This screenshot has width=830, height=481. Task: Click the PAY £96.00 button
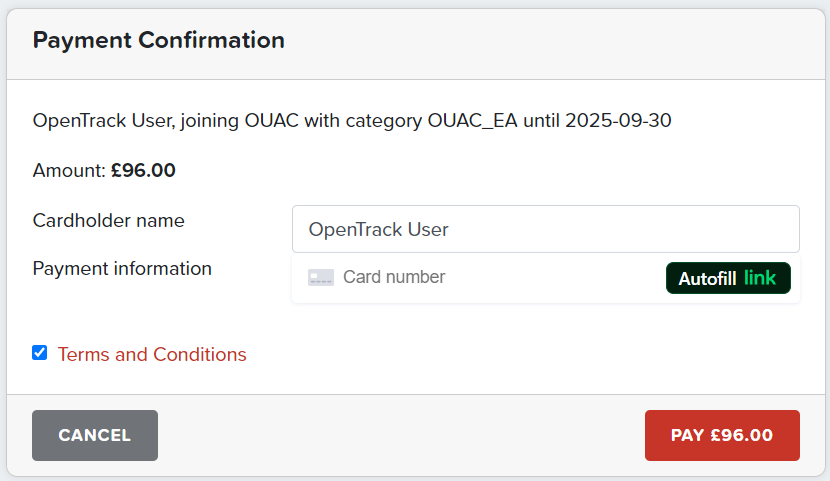(x=722, y=435)
